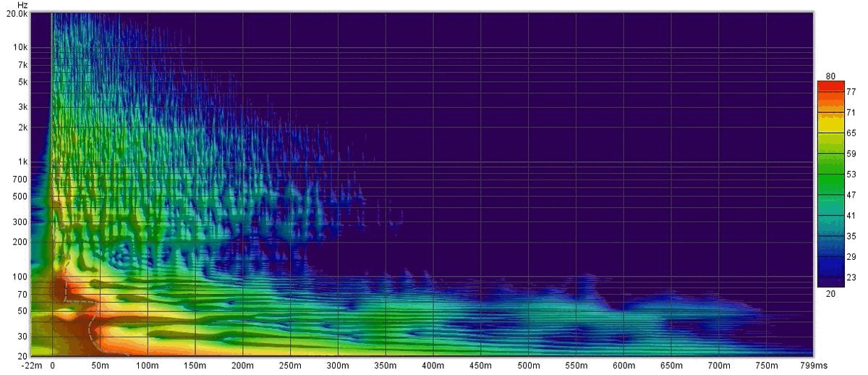The image size is (868, 375).
Task: Click the green band near 53 on the legend
Action: pyautogui.click(x=830, y=174)
